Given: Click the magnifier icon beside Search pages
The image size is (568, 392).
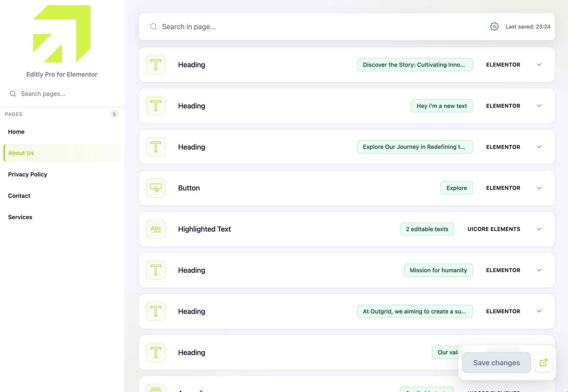Looking at the screenshot, I should [x=13, y=94].
